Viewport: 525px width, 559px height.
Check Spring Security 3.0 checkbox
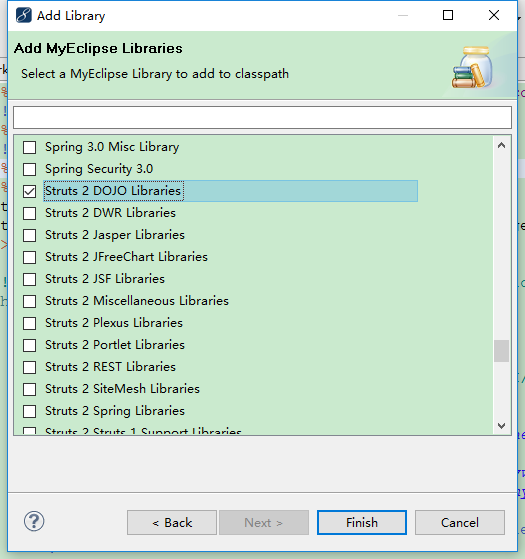click(x=29, y=169)
